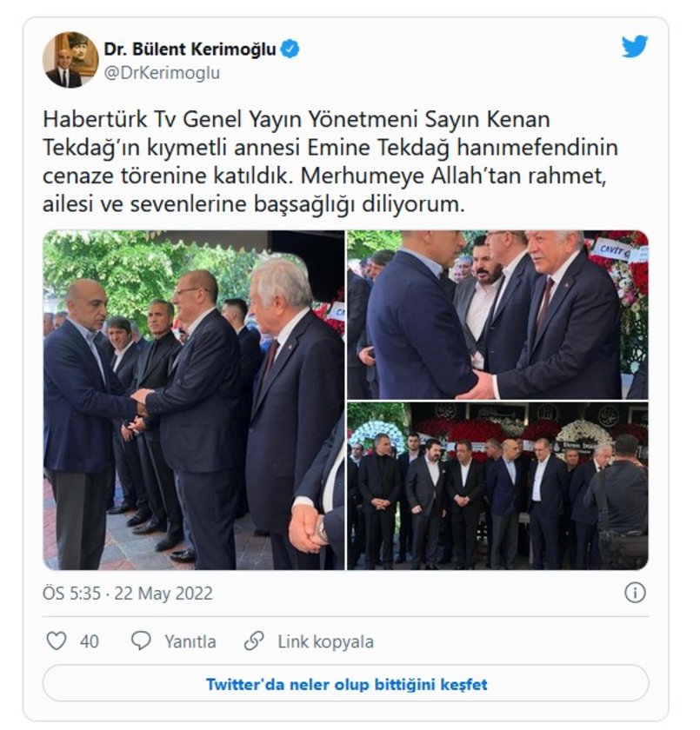Viewport: 700px width, 730px height.
Task: Click the Twitter bird logo
Action: pos(634,47)
